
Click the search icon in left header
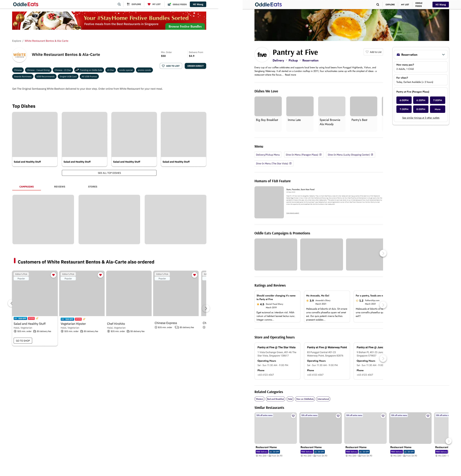coord(119,4)
